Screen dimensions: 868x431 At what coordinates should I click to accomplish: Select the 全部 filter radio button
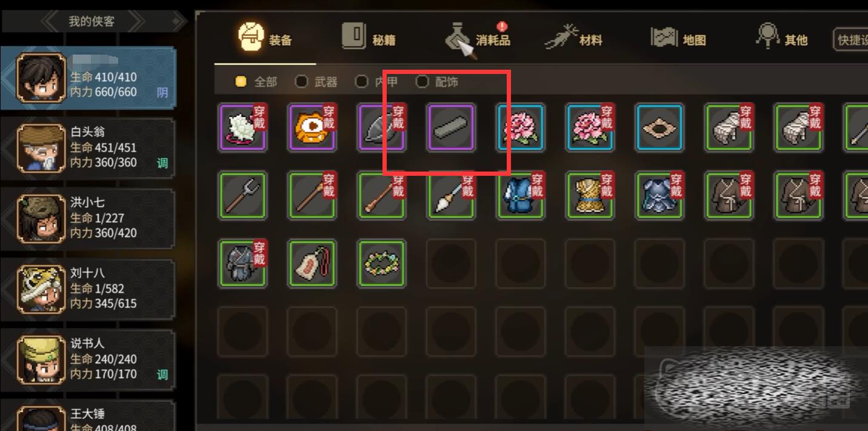click(x=241, y=82)
